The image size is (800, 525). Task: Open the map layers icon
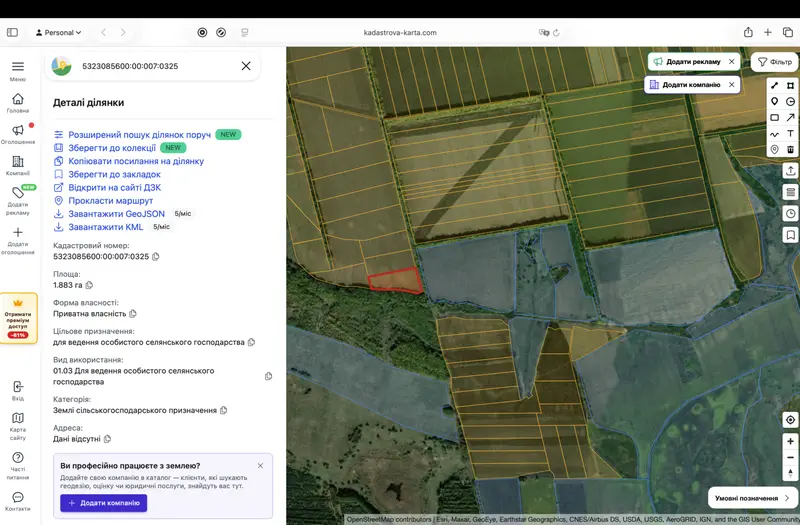tap(790, 192)
